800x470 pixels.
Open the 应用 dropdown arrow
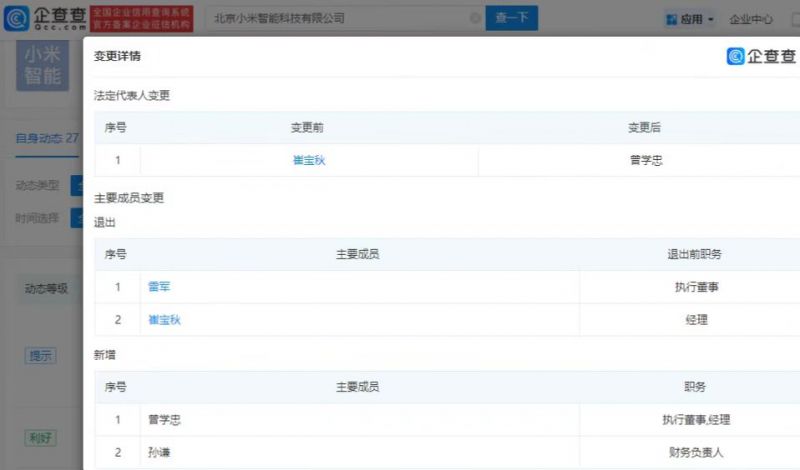(711, 20)
